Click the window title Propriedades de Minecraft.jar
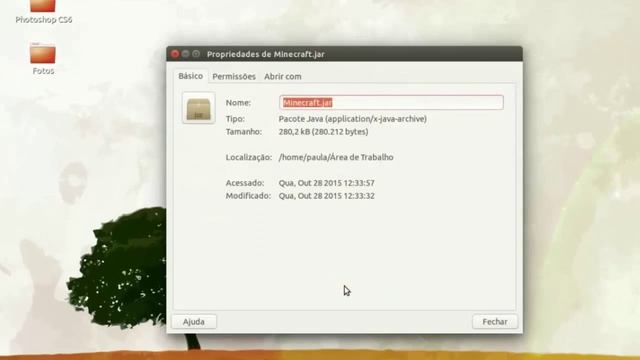 click(x=266, y=54)
